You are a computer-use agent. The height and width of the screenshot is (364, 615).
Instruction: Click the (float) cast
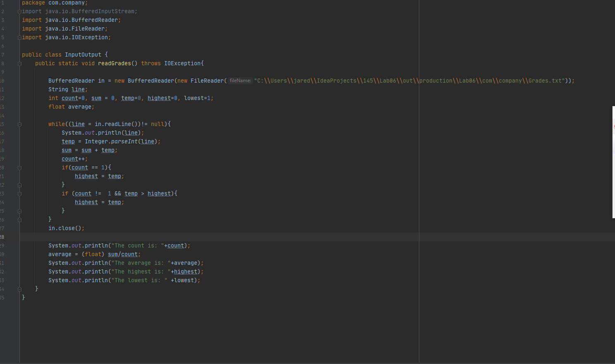tap(93, 254)
